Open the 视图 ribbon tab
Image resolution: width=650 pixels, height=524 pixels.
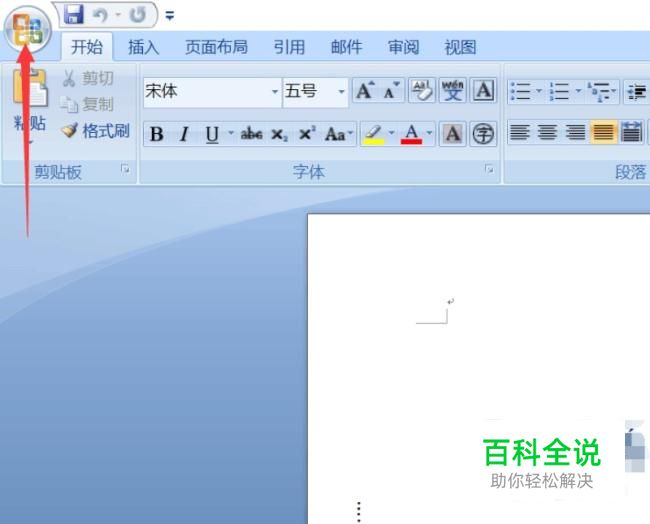click(460, 47)
